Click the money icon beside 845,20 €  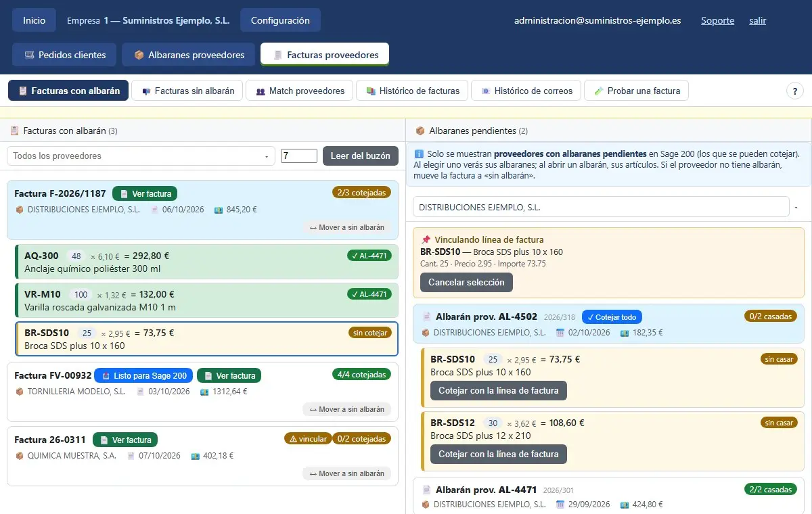pos(219,210)
